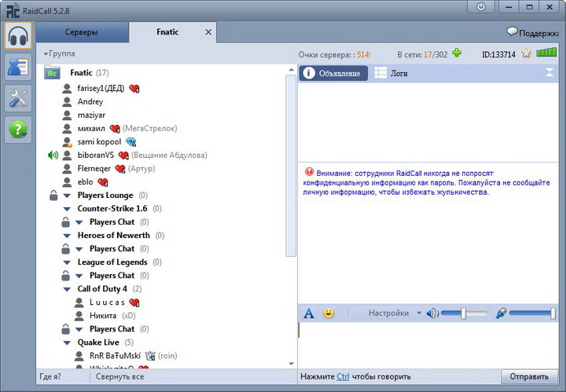This screenshot has width=566, height=392.
Task: Click Свернуть все to collapse all
Action: (119, 377)
